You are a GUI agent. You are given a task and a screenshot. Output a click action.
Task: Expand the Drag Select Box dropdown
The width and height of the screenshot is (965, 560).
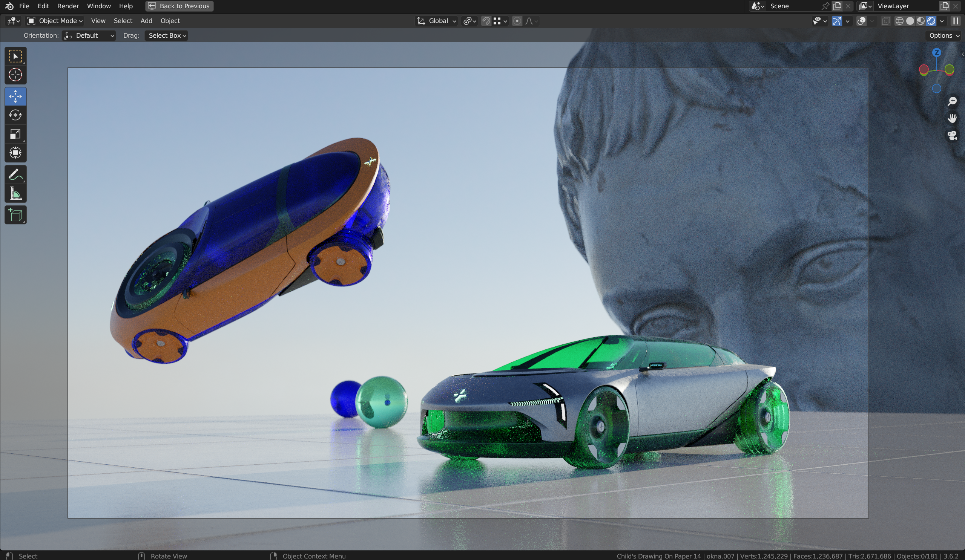[x=166, y=35]
